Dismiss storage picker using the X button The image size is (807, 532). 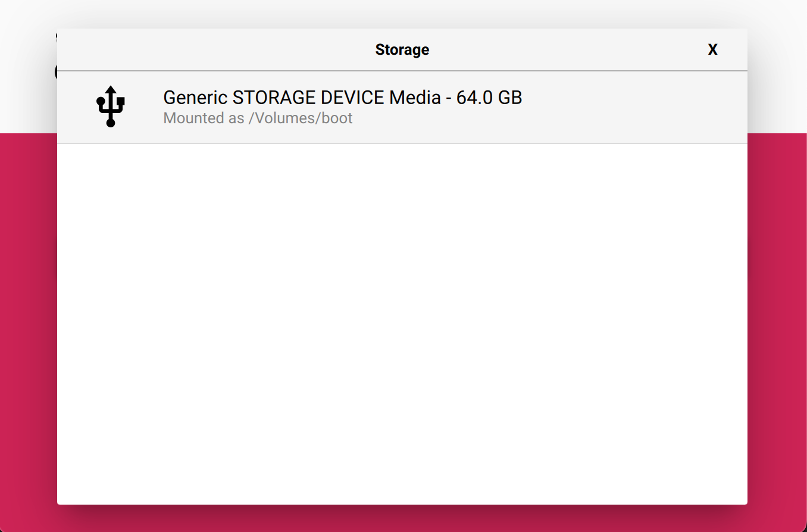(712, 50)
